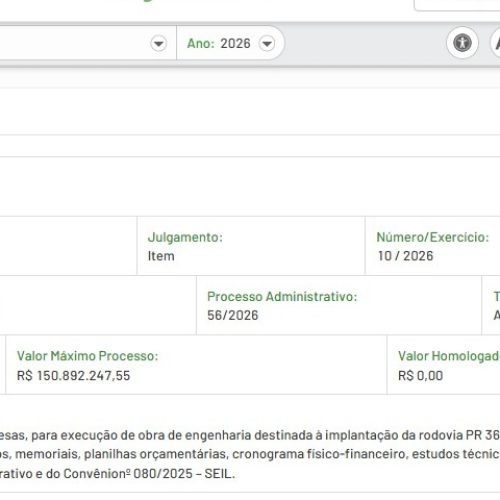This screenshot has height=500, width=500.
Task: Click the year value 2026 in the Ano selector
Action: (235, 43)
